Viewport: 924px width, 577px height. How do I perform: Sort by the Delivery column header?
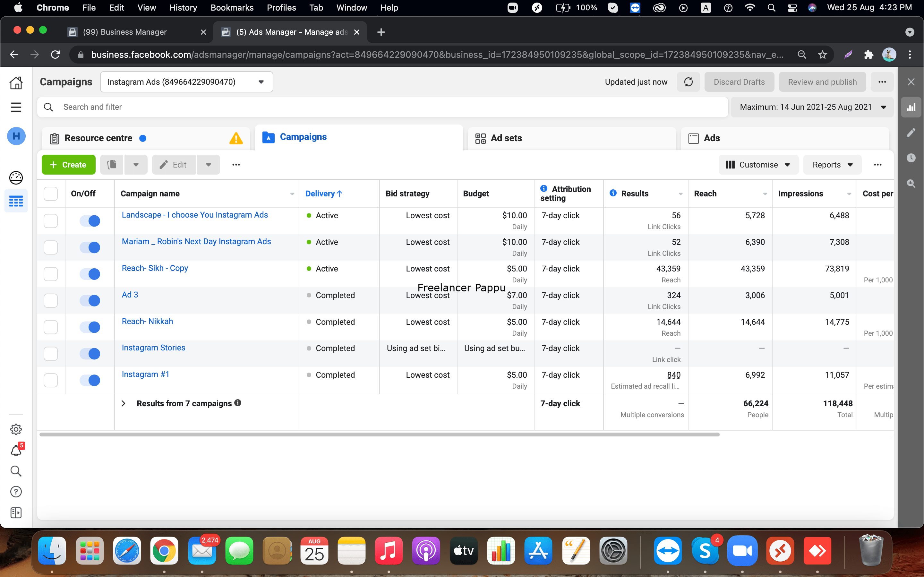pyautogui.click(x=323, y=194)
